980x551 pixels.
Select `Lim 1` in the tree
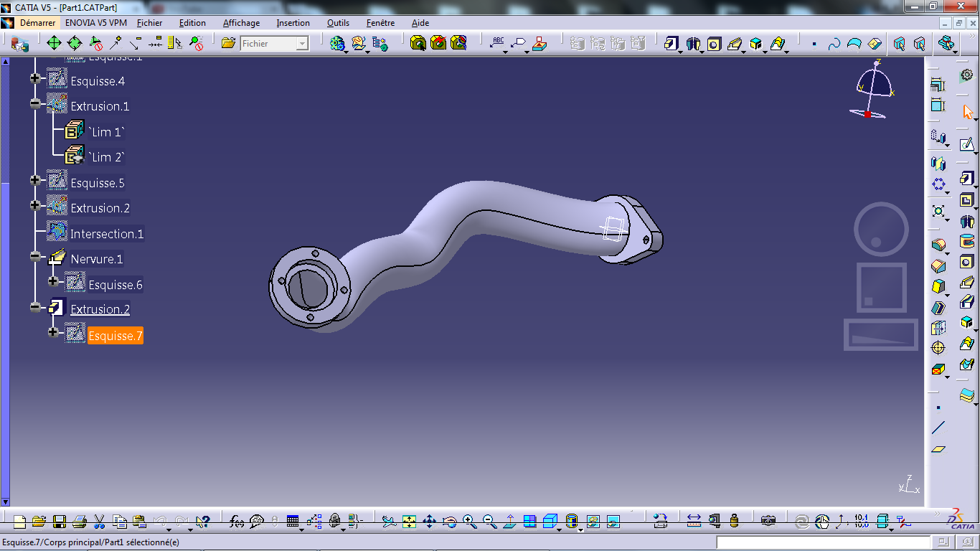(106, 132)
